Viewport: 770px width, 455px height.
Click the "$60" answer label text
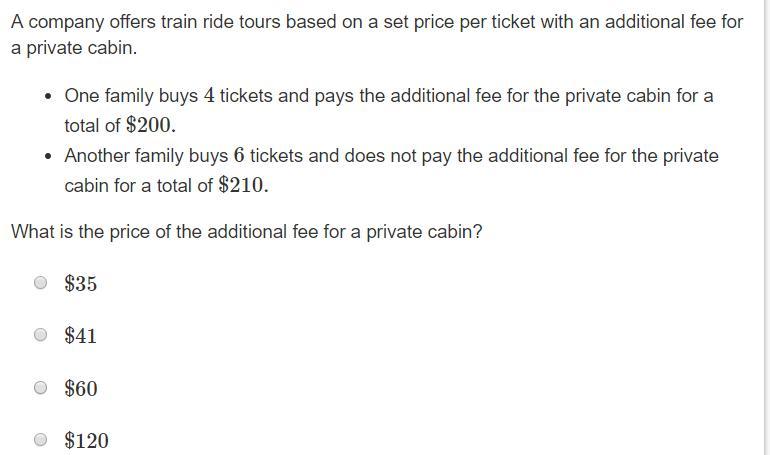coord(81,389)
